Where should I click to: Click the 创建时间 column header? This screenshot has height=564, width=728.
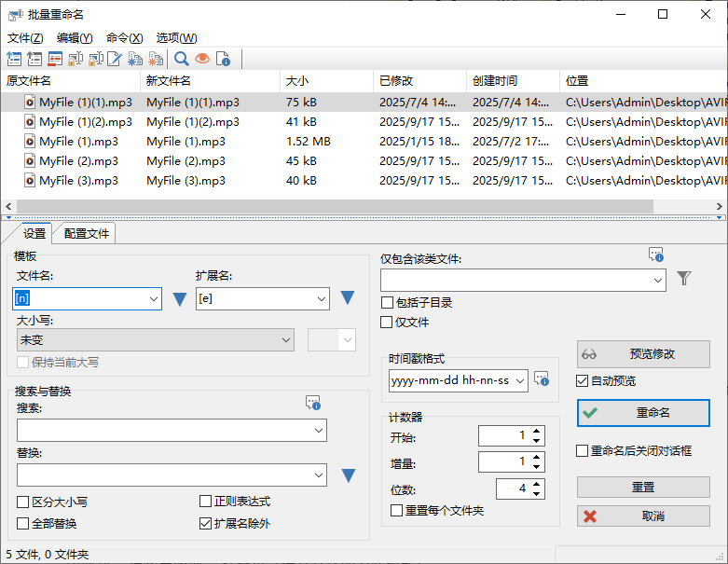pos(513,81)
